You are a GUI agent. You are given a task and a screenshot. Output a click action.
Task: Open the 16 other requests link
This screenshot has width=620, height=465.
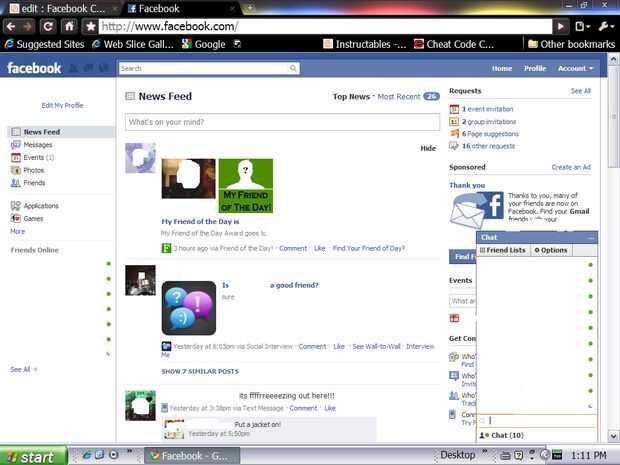pyautogui.click(x=488, y=146)
